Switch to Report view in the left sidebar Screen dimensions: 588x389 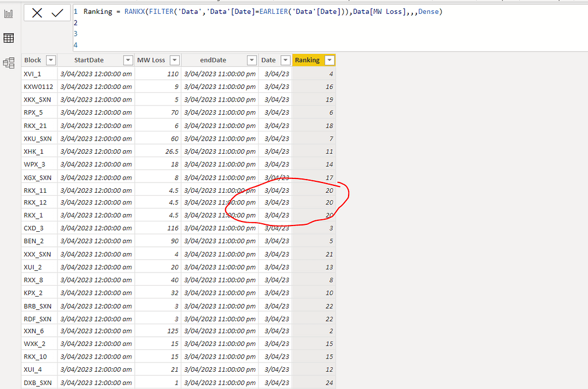pyautogui.click(x=9, y=14)
